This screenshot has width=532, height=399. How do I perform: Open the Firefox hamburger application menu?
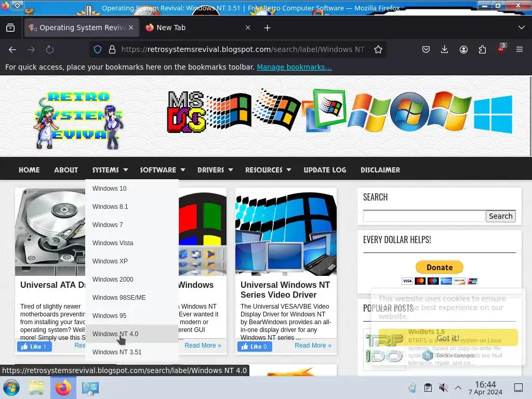(520, 49)
